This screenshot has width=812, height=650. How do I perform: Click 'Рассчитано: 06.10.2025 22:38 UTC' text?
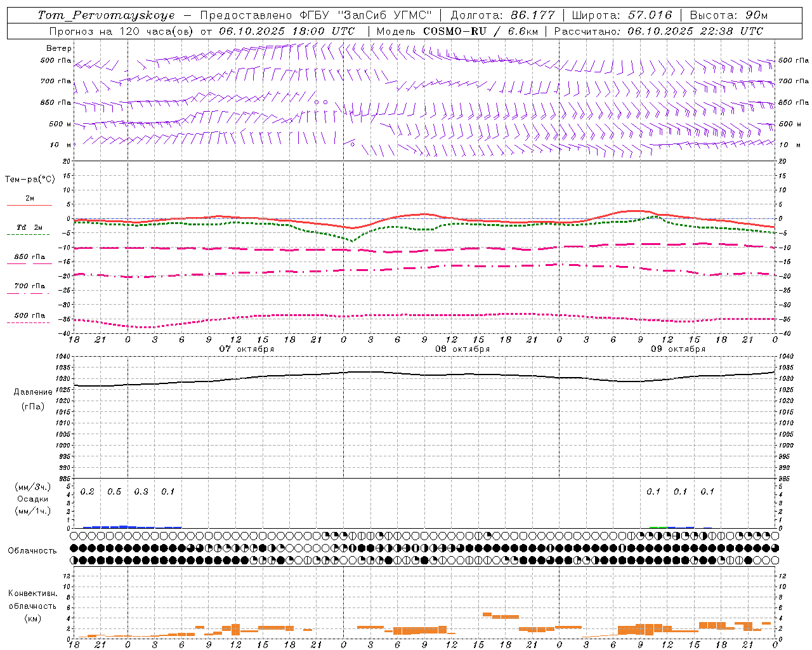658,31
